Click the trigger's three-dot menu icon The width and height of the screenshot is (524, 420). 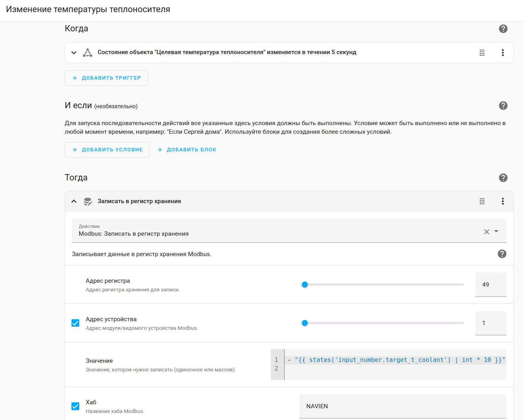coord(502,53)
